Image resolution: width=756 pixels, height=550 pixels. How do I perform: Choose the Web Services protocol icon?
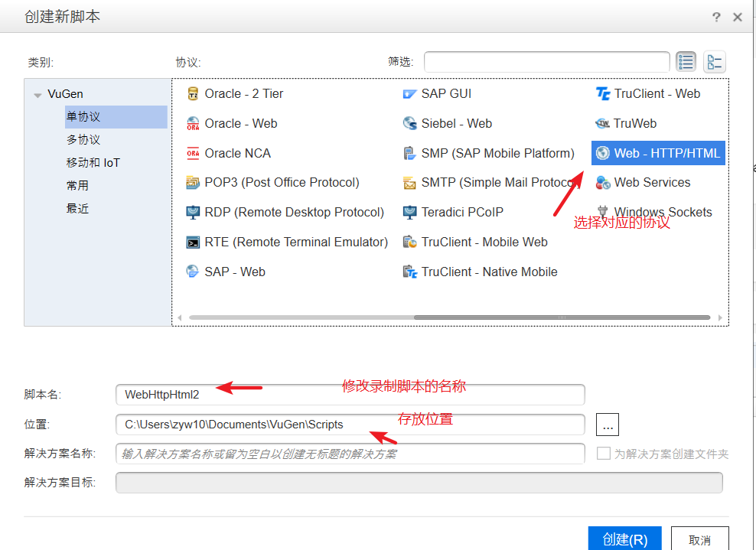[603, 183]
